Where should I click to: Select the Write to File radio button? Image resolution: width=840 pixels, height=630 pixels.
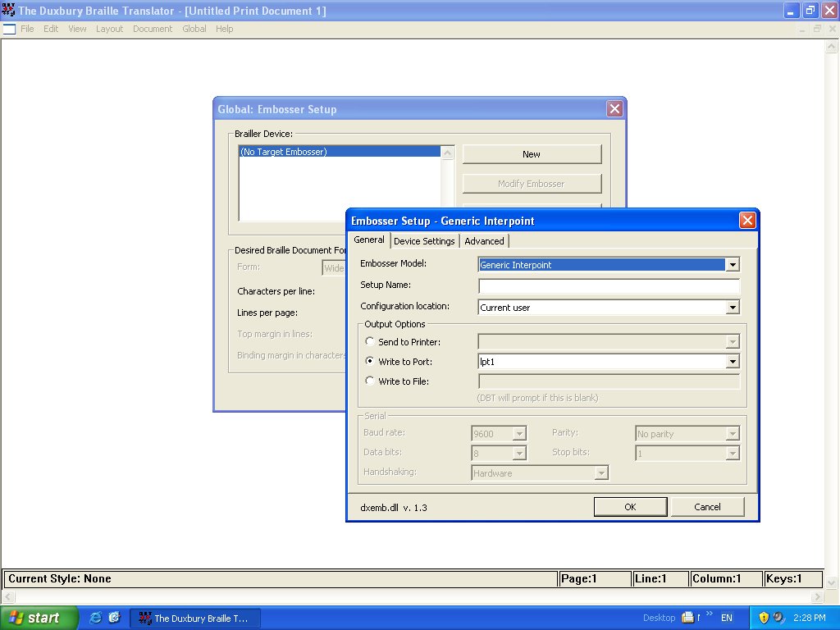370,381
